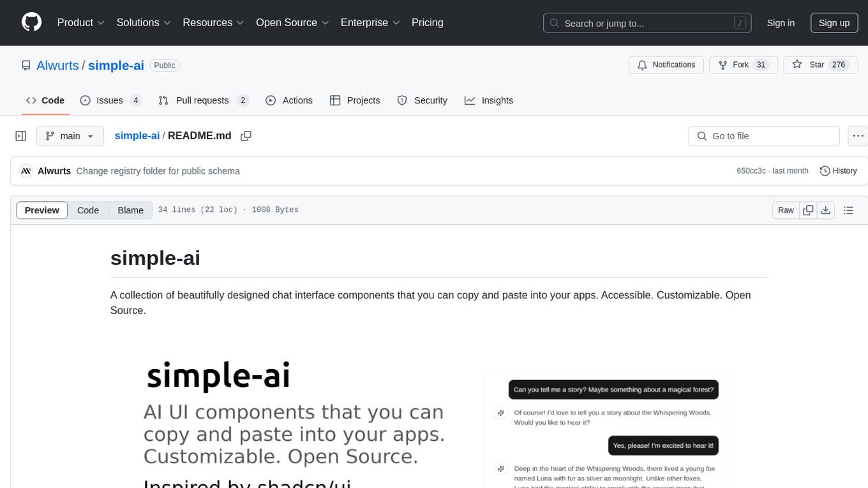Open commit Change registry folder for public schema
Viewport: 868px width, 488px height.
pyautogui.click(x=158, y=171)
